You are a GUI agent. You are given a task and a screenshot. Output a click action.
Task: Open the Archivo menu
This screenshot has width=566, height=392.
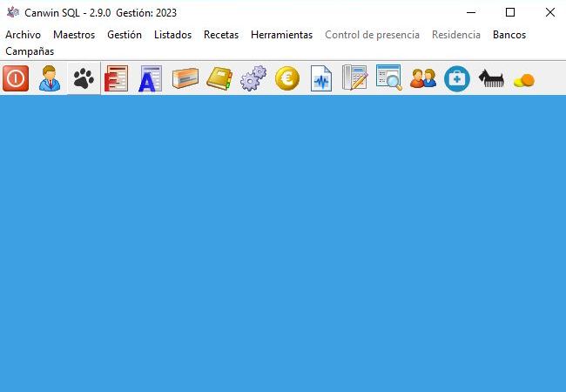pyautogui.click(x=24, y=35)
